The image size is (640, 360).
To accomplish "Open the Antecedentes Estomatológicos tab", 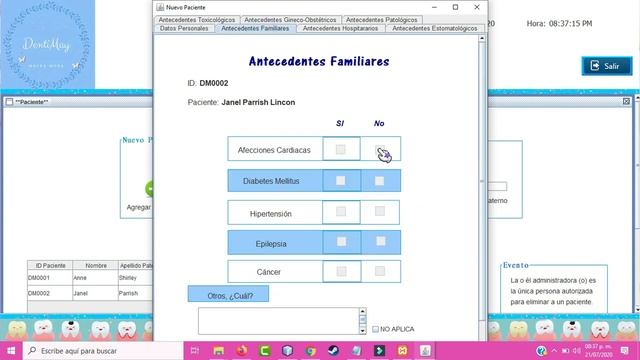I will click(x=435, y=29).
